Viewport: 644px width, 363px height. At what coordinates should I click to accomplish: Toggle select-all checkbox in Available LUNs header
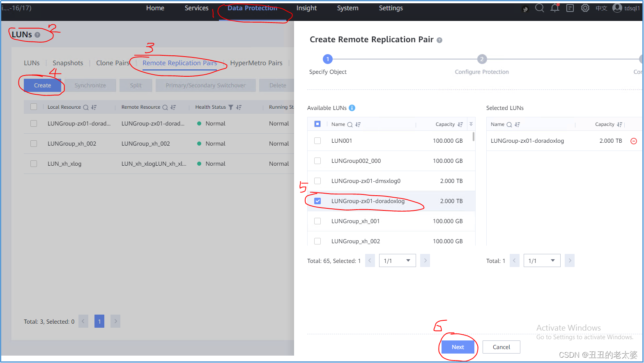317,124
